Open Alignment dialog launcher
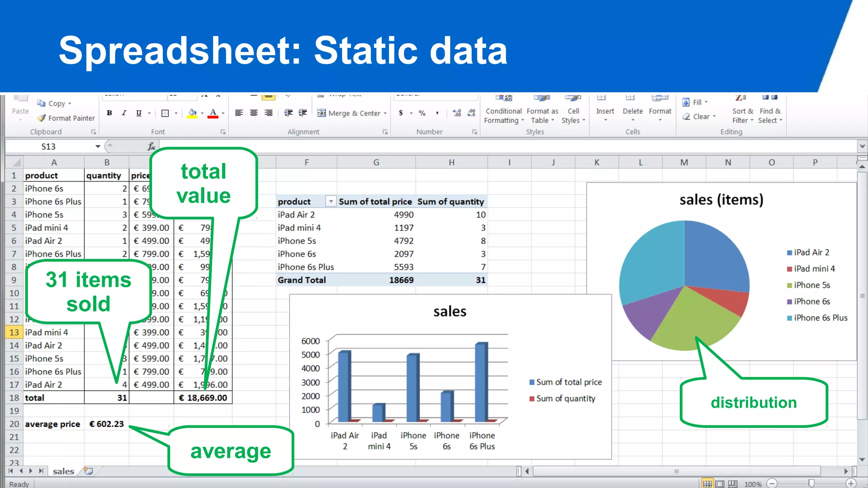This screenshot has width=868, height=488. point(385,132)
